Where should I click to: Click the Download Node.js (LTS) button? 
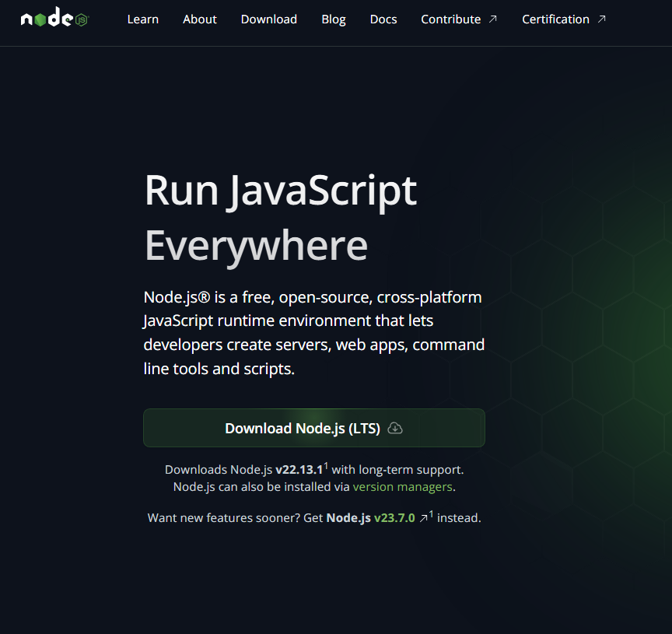point(314,428)
